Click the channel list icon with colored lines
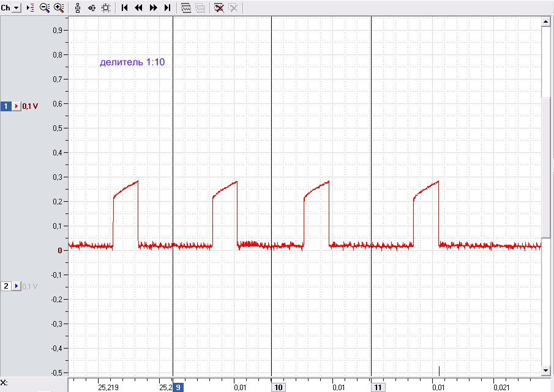The image size is (554, 392). (x=31, y=8)
